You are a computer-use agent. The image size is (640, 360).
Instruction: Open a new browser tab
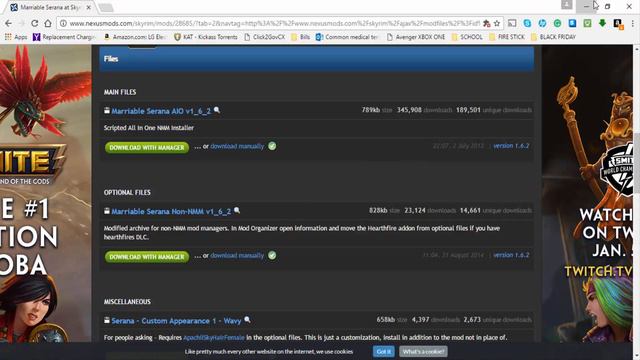click(106, 7)
